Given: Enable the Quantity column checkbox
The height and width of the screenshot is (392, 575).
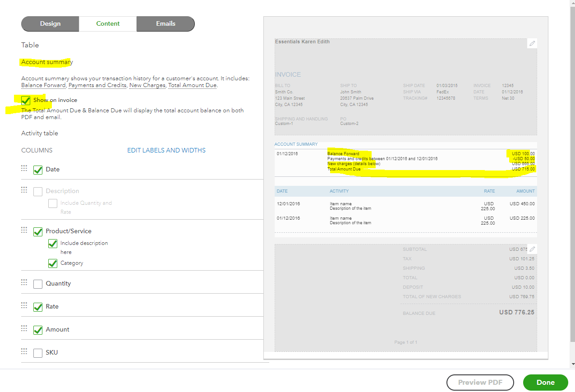Looking at the screenshot, I should [38, 284].
